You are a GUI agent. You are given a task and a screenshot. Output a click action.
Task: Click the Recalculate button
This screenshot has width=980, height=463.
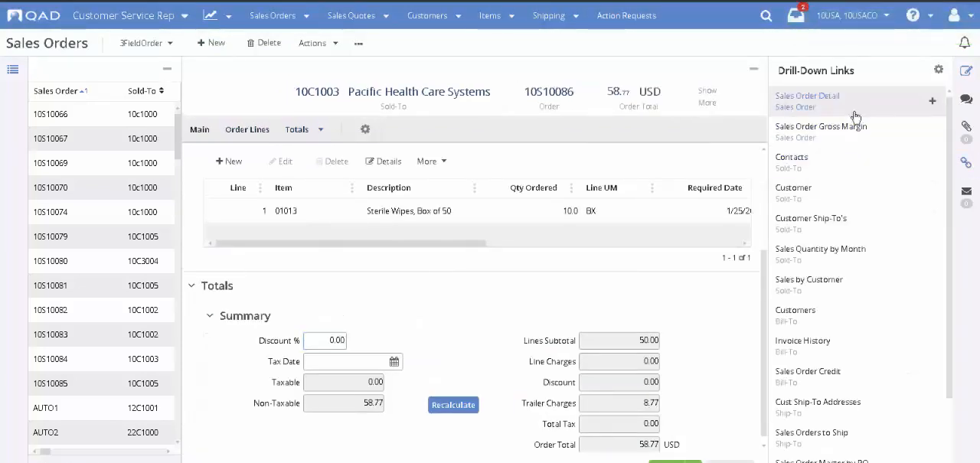click(453, 405)
